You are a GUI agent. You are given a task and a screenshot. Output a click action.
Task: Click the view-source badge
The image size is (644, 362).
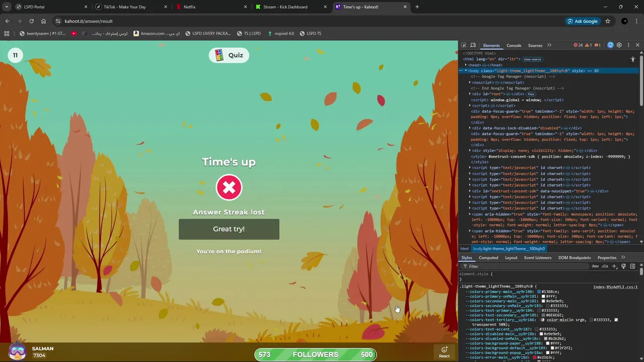point(532,59)
